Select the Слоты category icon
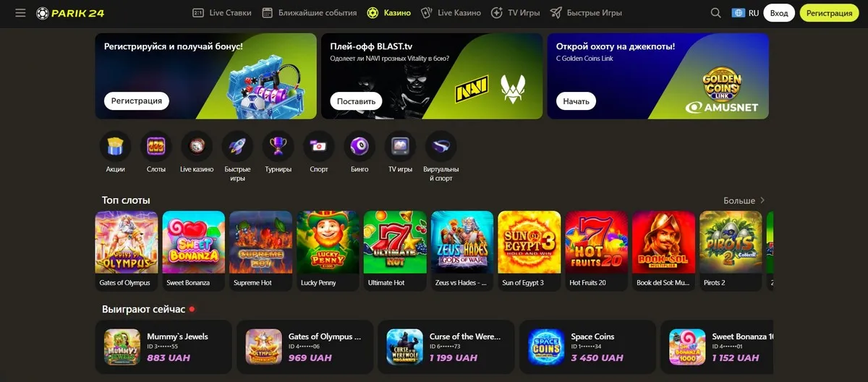Viewport: 868px width, 382px height. pyautogui.click(x=156, y=146)
